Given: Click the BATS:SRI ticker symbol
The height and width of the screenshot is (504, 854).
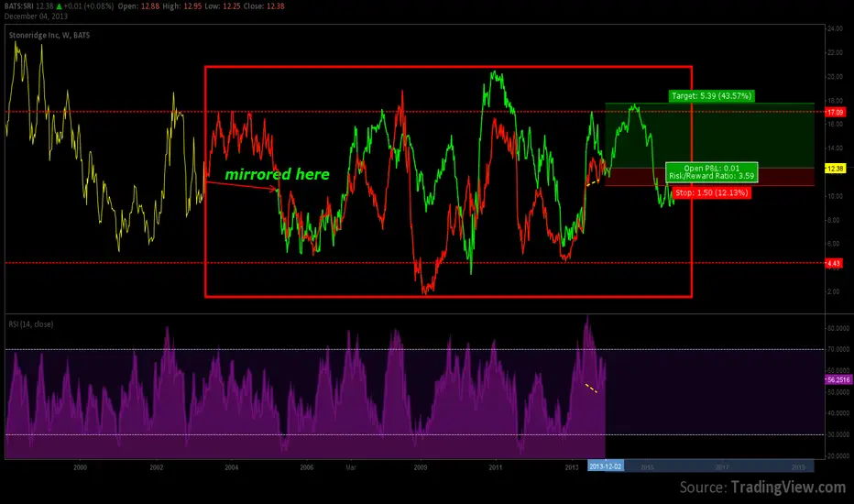Looking at the screenshot, I should tap(19, 6).
